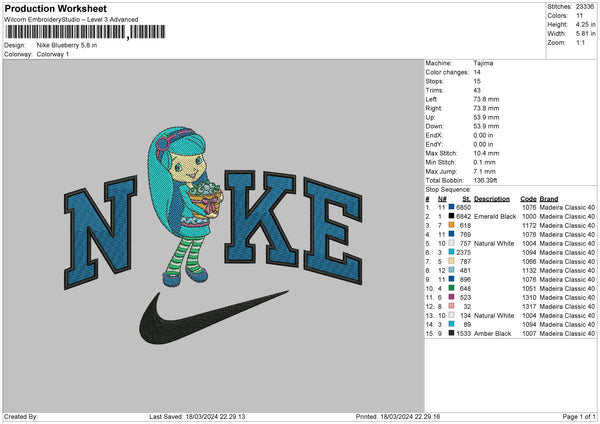Pick the blue swatch beside 896 stitches
This screenshot has width=600, height=424.
(x=452, y=279)
